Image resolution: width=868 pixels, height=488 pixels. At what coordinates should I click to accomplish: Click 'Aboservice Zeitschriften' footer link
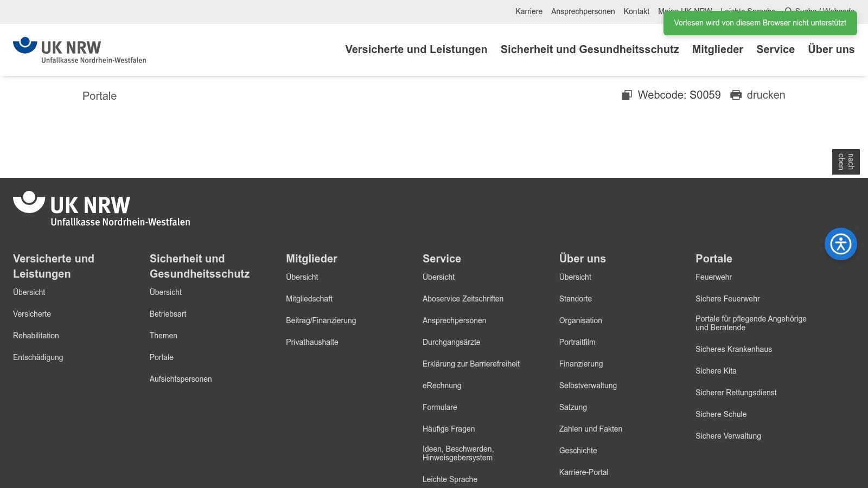(463, 299)
